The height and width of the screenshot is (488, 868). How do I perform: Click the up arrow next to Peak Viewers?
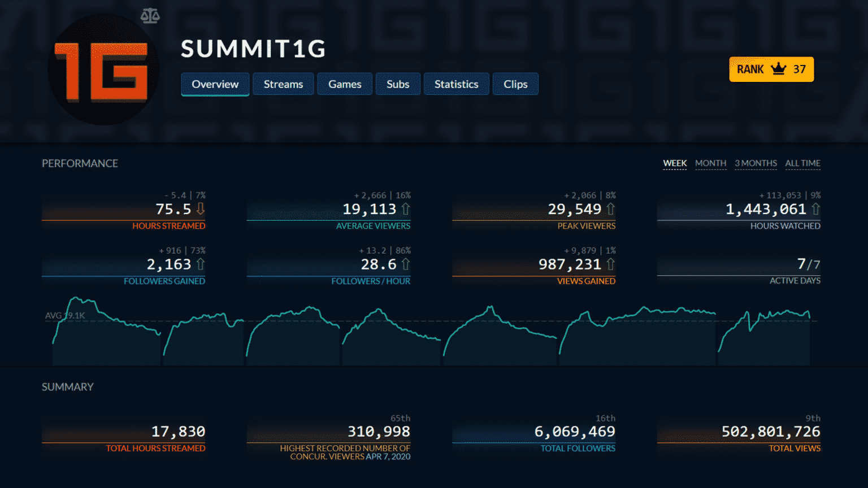point(611,208)
